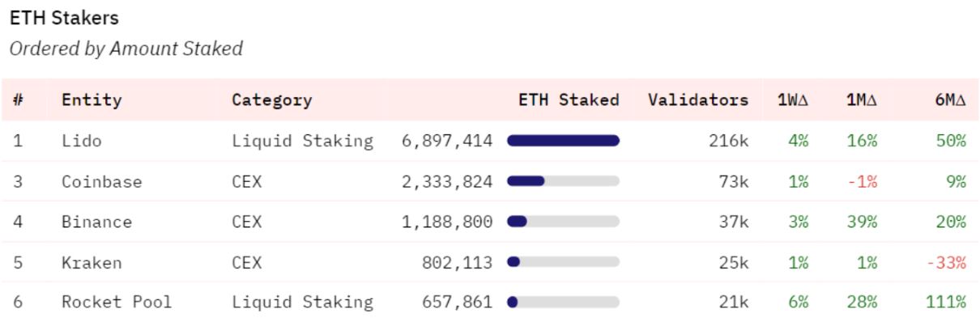This screenshot has width=980, height=318.
Task: Click Coinbase's ETH staked progress bar
Action: pos(563,181)
